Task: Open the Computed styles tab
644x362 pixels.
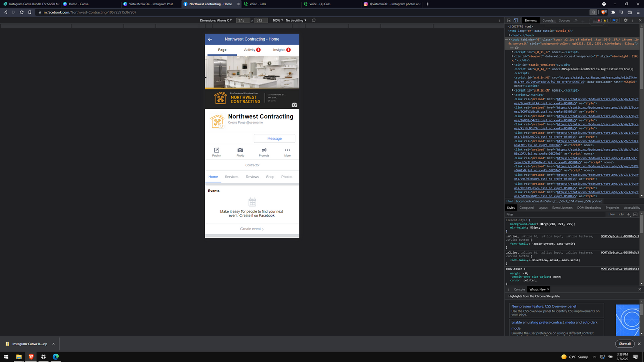Action: click(x=527, y=208)
